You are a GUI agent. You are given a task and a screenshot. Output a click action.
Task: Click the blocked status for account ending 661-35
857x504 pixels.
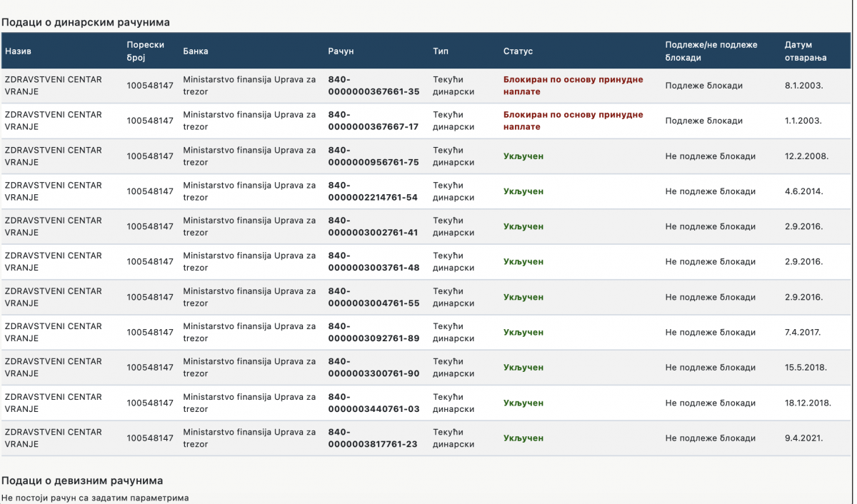point(573,86)
